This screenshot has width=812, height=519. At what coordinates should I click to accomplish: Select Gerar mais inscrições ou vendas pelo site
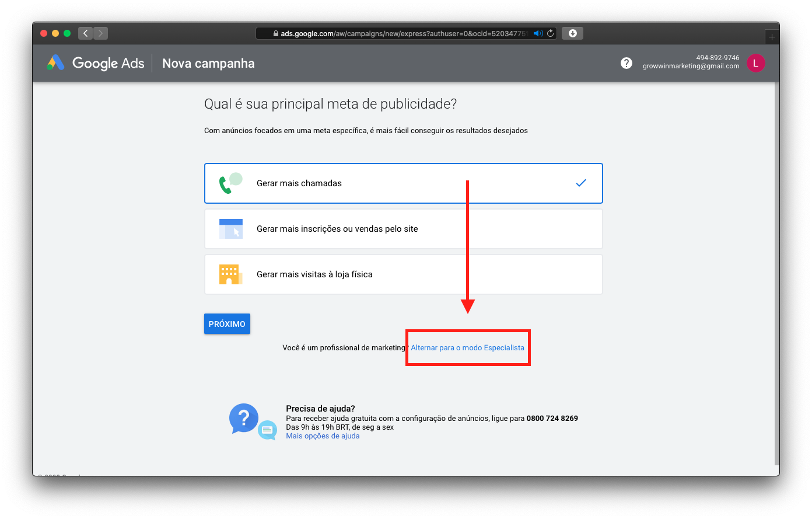(x=404, y=229)
